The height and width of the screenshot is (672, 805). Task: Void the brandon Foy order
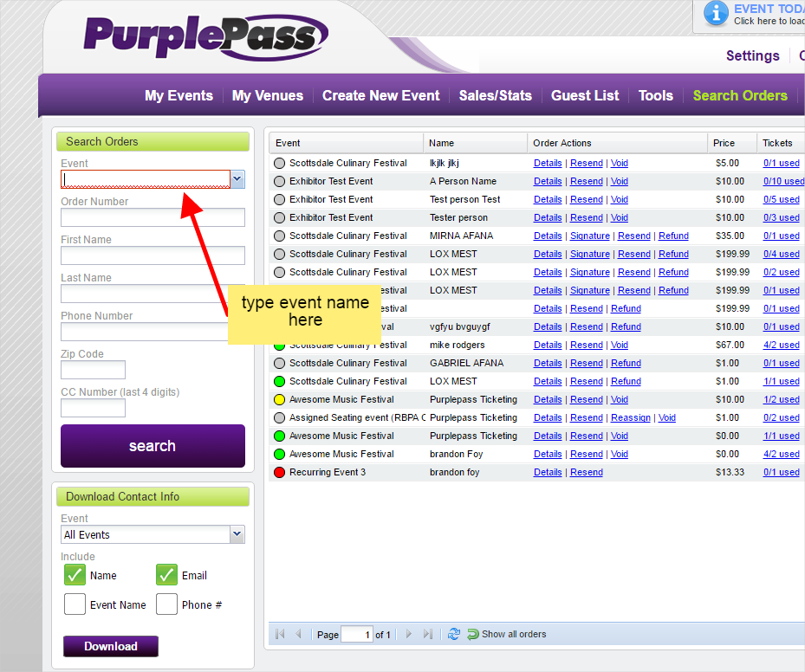point(620,455)
